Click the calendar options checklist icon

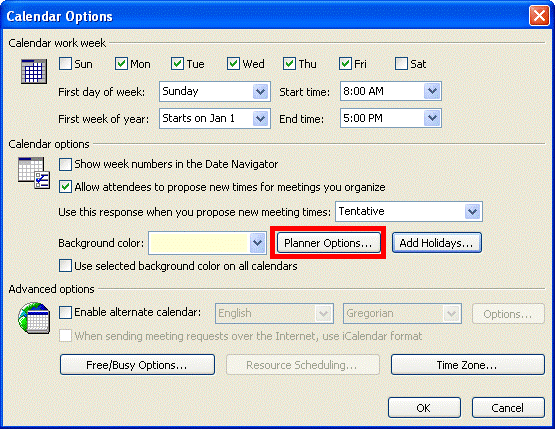tap(34, 173)
